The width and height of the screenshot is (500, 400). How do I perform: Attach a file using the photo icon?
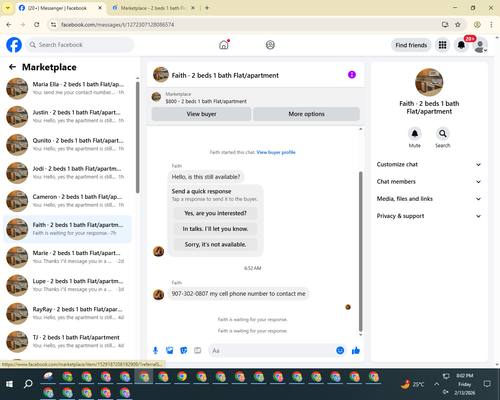[170, 350]
